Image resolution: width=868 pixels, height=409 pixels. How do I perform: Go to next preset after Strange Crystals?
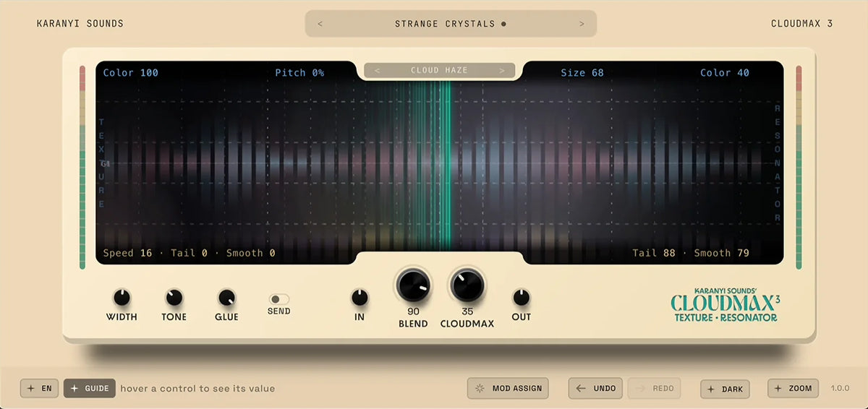(582, 24)
